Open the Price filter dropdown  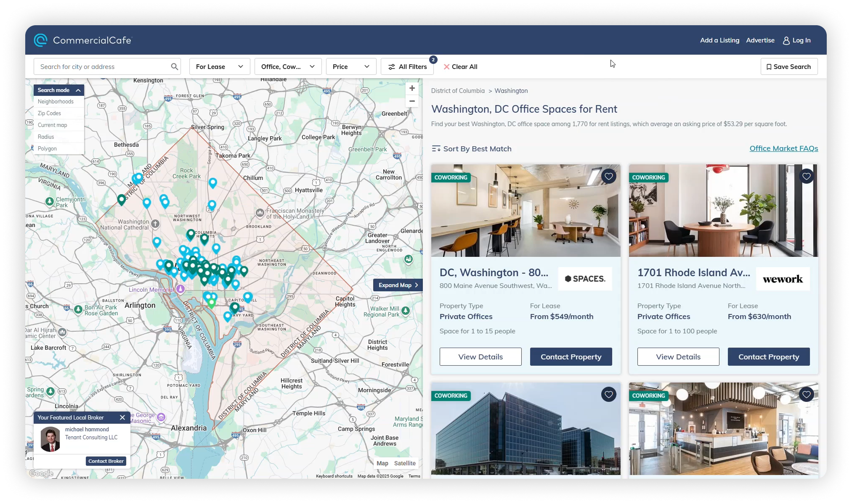(351, 66)
